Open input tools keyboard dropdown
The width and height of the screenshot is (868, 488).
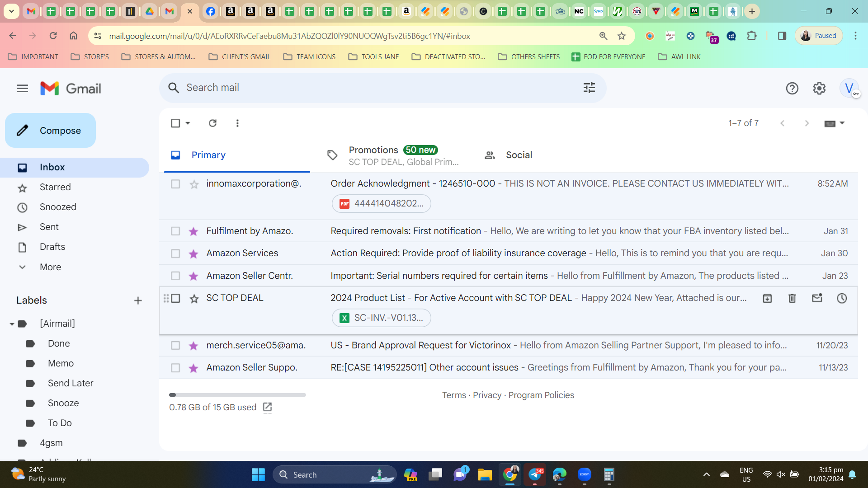point(834,123)
